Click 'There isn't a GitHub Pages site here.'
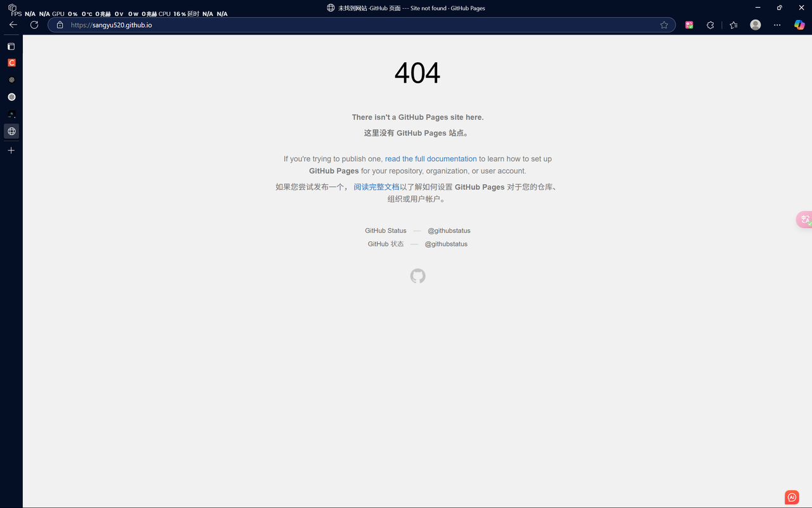This screenshot has width=812, height=508. pyautogui.click(x=417, y=117)
